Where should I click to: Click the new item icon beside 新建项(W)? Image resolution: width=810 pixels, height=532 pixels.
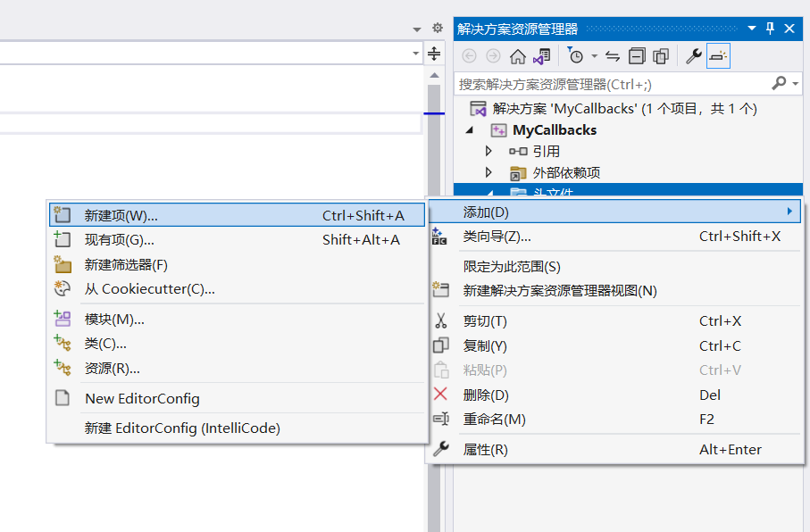63,214
